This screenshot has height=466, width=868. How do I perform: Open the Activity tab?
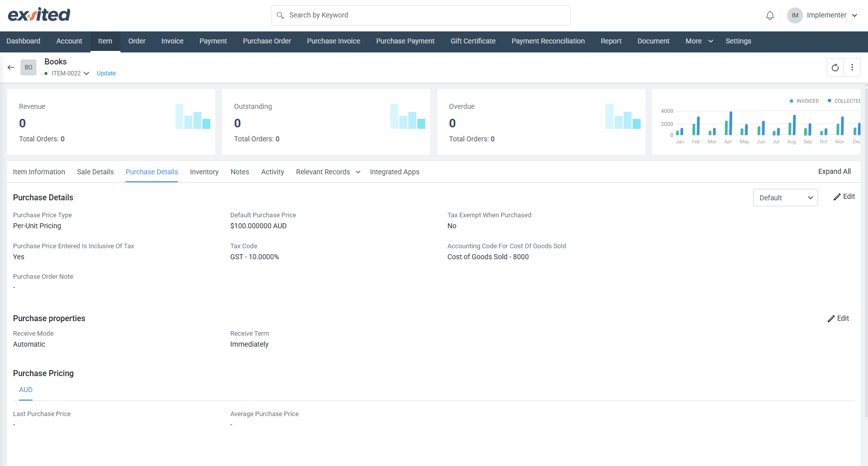(x=273, y=172)
